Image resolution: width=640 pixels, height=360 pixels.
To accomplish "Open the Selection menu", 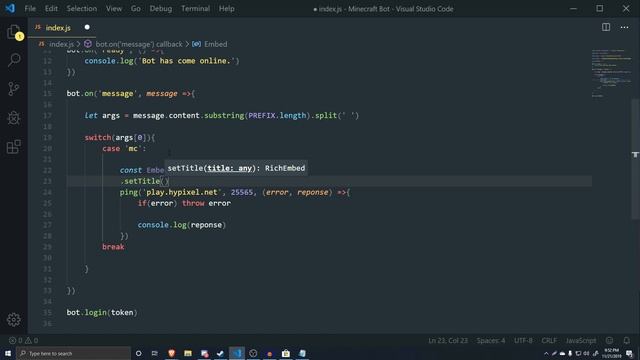I will [x=82, y=9].
